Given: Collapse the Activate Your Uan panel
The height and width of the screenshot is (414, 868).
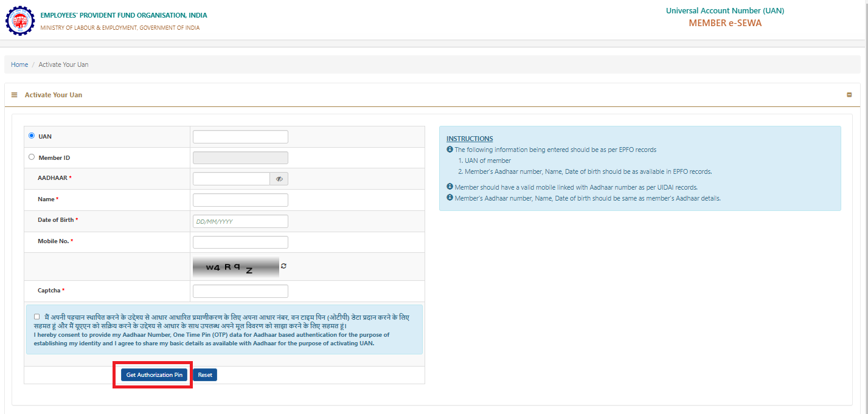Looking at the screenshot, I should pyautogui.click(x=849, y=95).
